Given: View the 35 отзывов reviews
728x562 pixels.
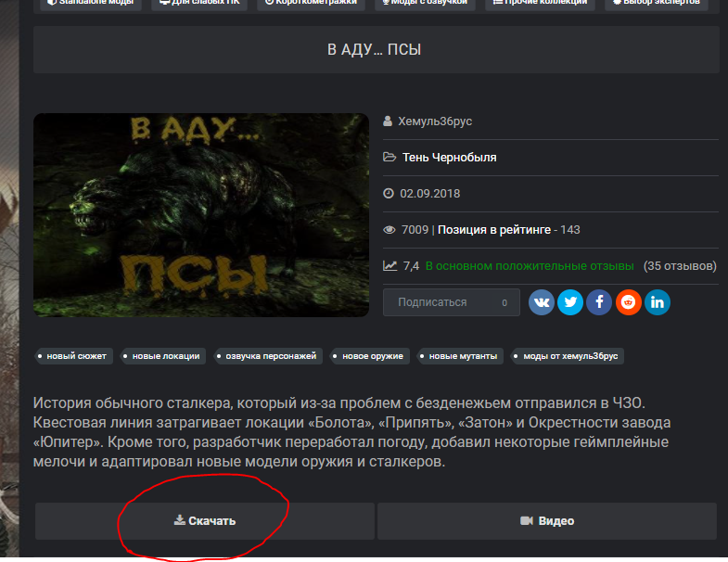Looking at the screenshot, I should (680, 266).
